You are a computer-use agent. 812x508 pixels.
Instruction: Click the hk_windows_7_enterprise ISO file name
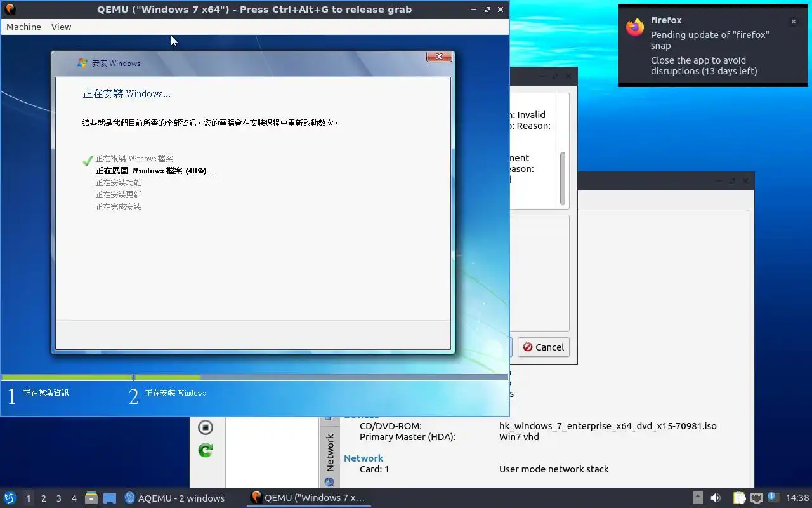coord(608,426)
